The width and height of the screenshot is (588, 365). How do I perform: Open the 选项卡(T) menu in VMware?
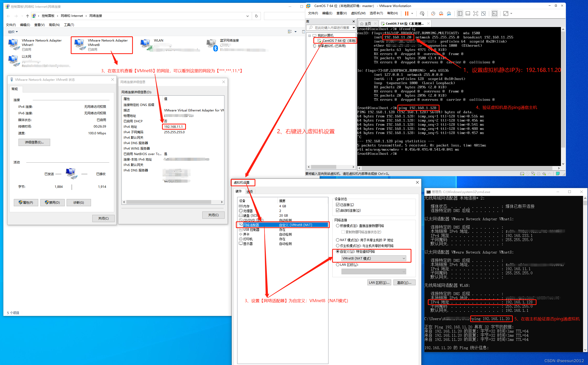pos(376,13)
